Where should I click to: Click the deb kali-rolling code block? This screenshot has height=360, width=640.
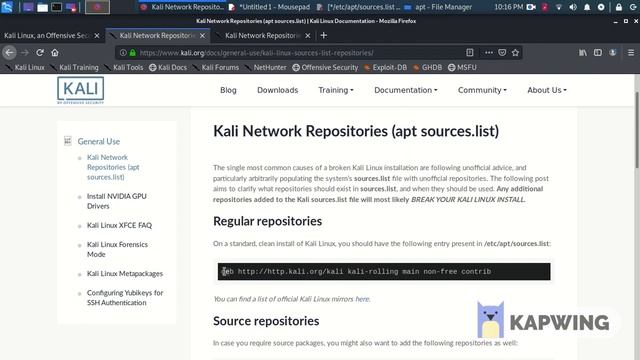tap(384, 271)
